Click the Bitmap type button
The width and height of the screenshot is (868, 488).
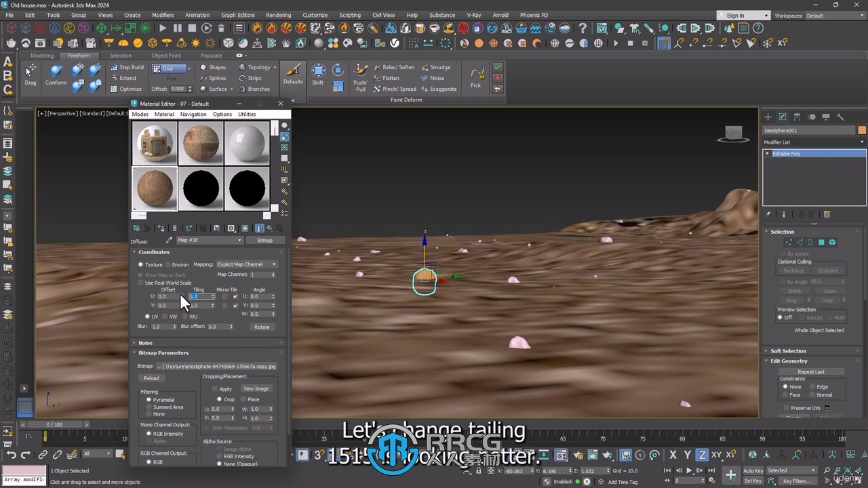pyautogui.click(x=264, y=240)
